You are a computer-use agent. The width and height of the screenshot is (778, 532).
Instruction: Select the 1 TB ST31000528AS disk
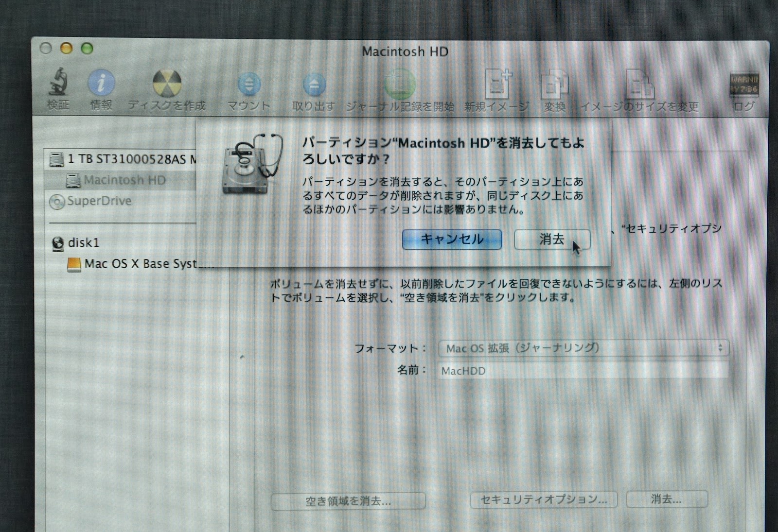(122, 159)
